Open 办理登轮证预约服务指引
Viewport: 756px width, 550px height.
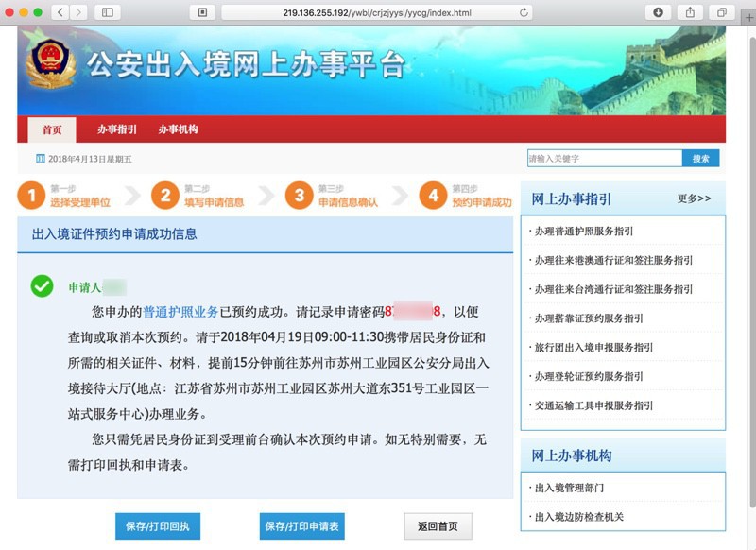588,376
